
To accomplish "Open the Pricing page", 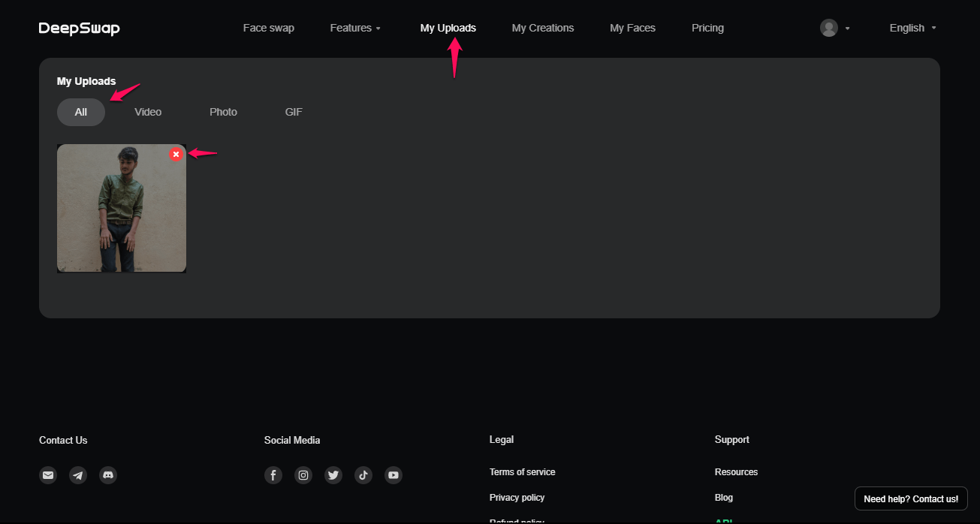I will click(707, 28).
